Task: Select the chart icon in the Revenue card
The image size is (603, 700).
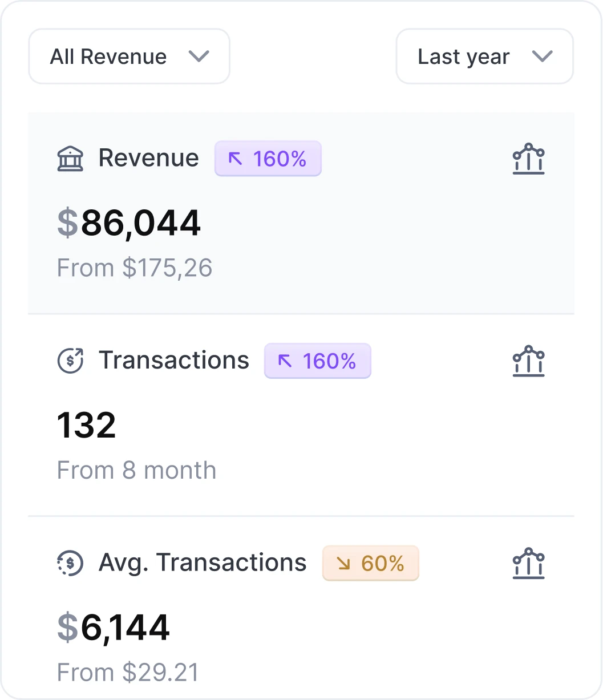Action: [528, 159]
